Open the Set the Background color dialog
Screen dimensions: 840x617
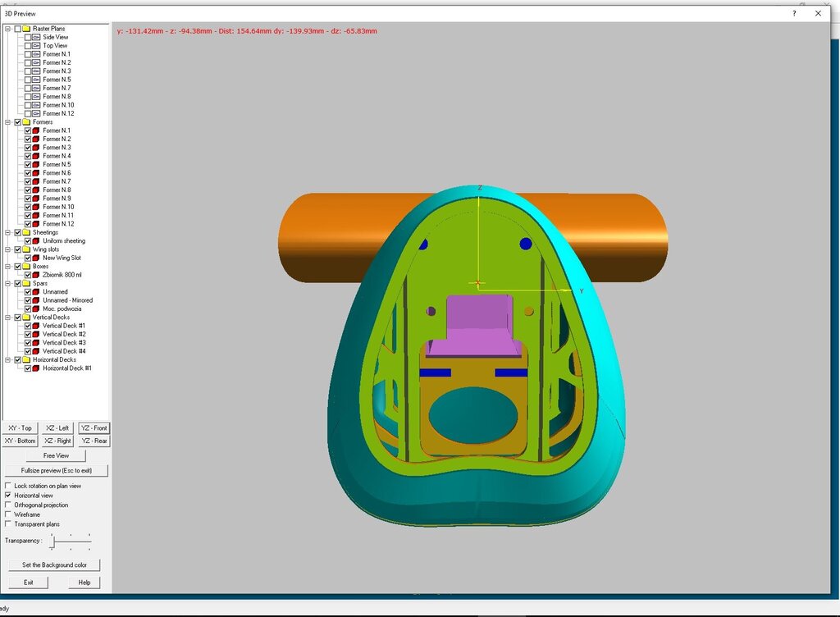pyautogui.click(x=54, y=564)
